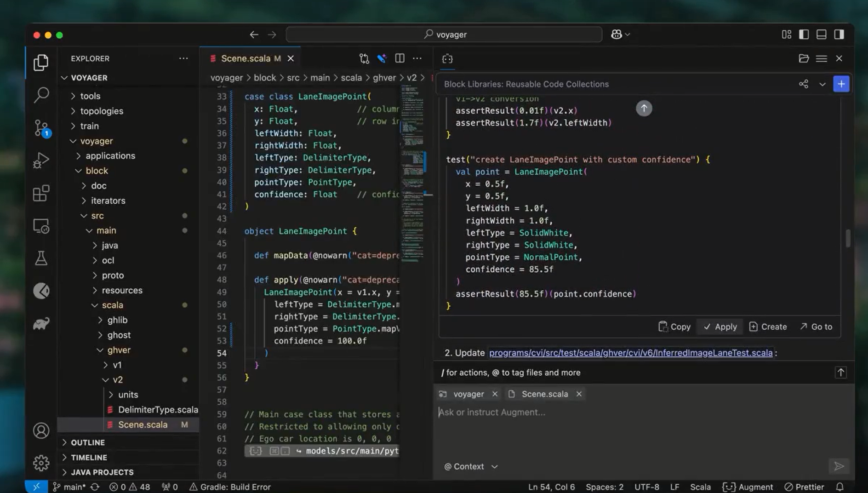Image resolution: width=868 pixels, height=493 pixels.
Task: Open notifications bell in status bar
Action: click(839, 487)
